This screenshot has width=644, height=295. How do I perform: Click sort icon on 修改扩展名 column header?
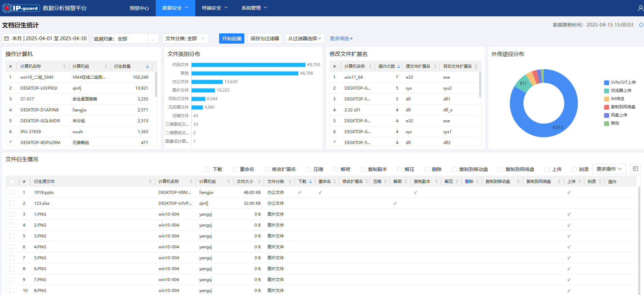coord(367,182)
